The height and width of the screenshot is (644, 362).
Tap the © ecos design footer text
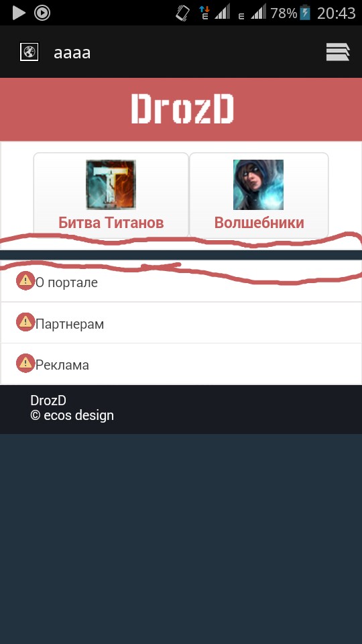pos(72,415)
